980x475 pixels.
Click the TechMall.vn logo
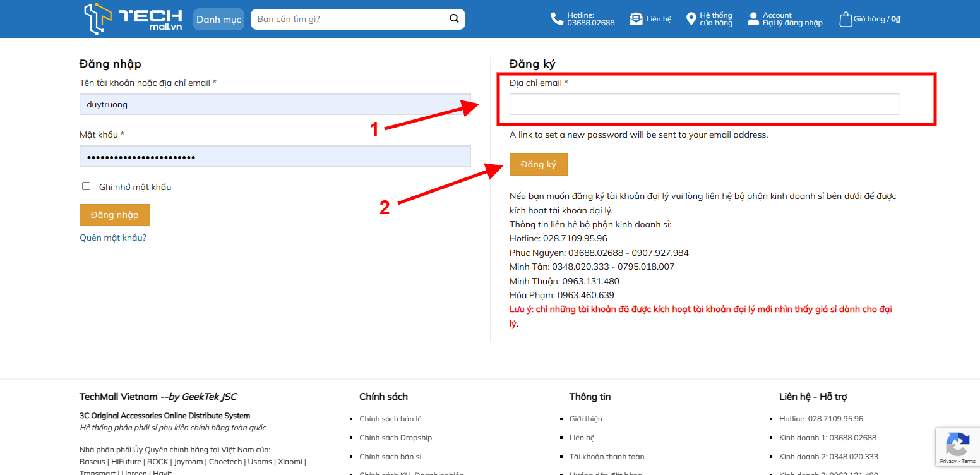click(x=133, y=19)
